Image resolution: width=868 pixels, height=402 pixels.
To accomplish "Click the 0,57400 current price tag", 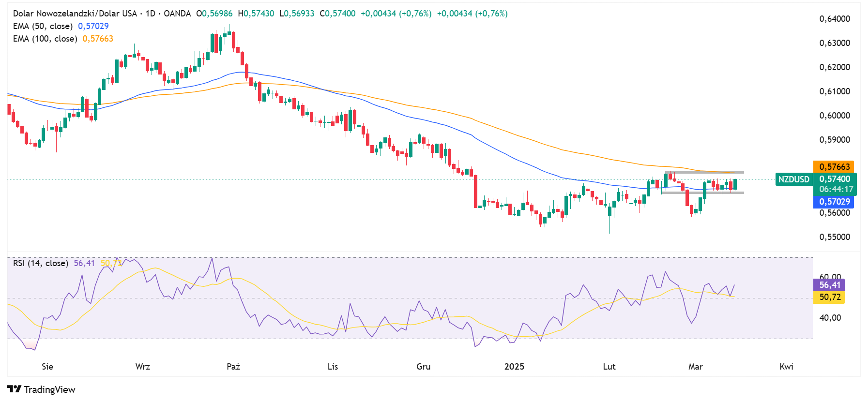I will (x=835, y=179).
